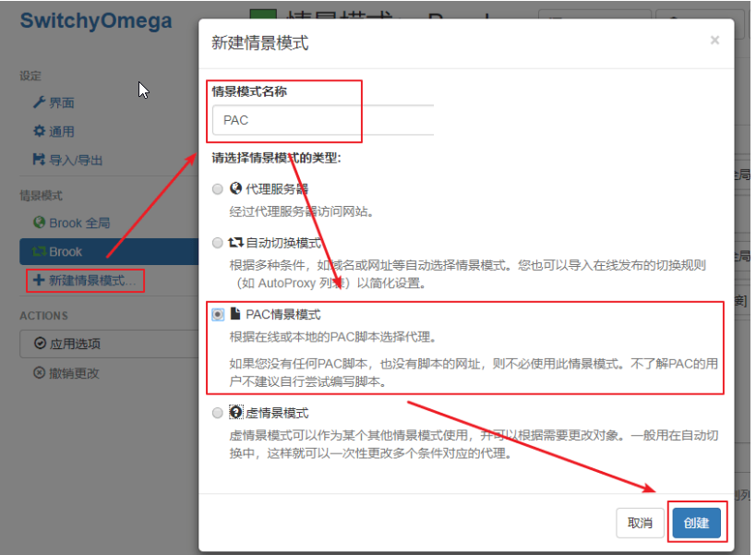
Task: Click the circled X icon beside 撤销更改
Action: click(39, 373)
